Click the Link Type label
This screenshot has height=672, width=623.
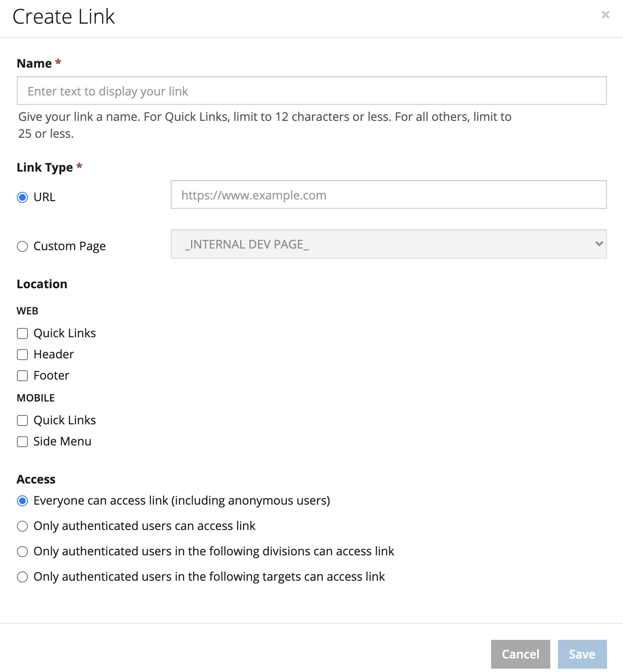click(x=45, y=167)
